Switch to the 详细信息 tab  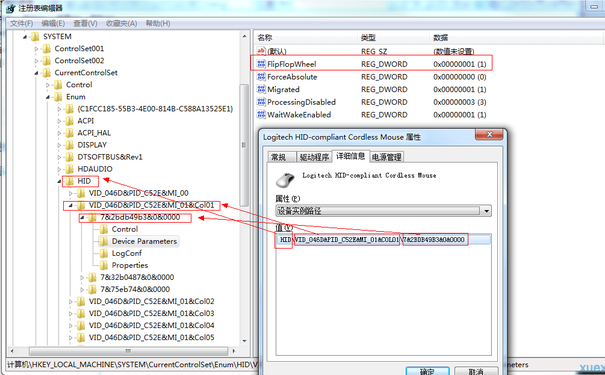350,156
